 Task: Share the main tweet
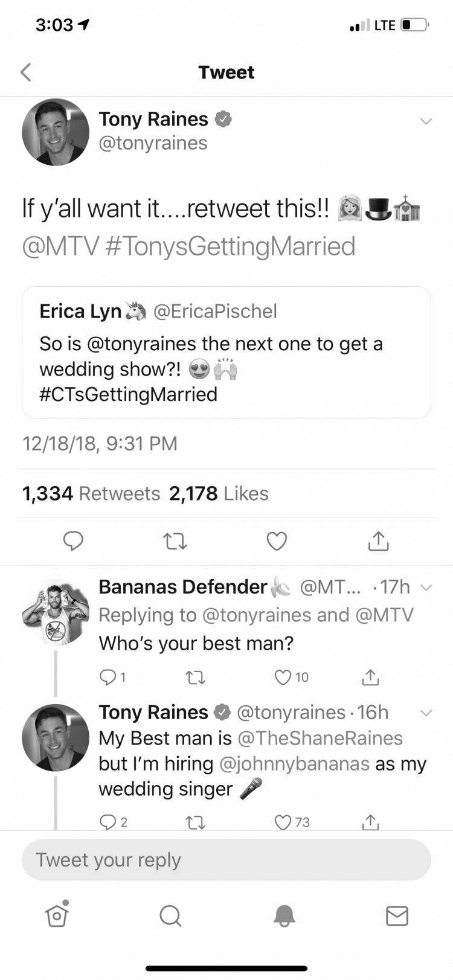pyautogui.click(x=379, y=540)
